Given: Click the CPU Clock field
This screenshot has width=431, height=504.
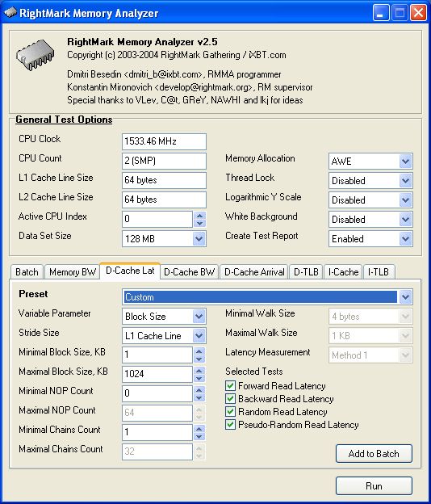Looking at the screenshot, I should (164, 141).
